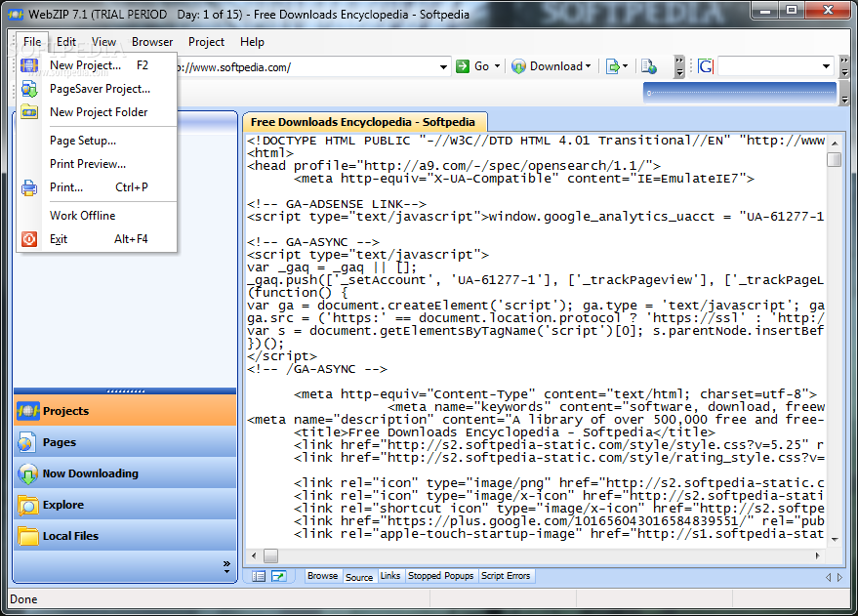Click the page with globe toolbar icon
Image resolution: width=858 pixels, height=616 pixels.
tap(649, 66)
